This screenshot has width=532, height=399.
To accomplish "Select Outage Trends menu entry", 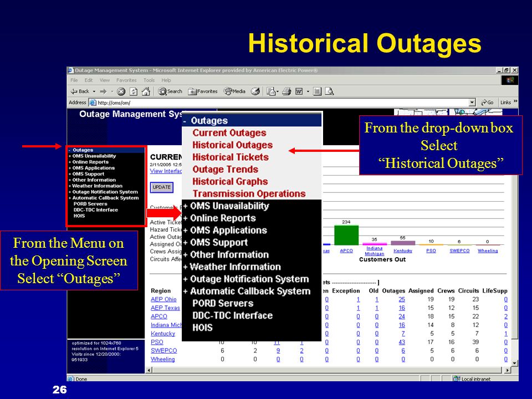I will pos(226,170).
